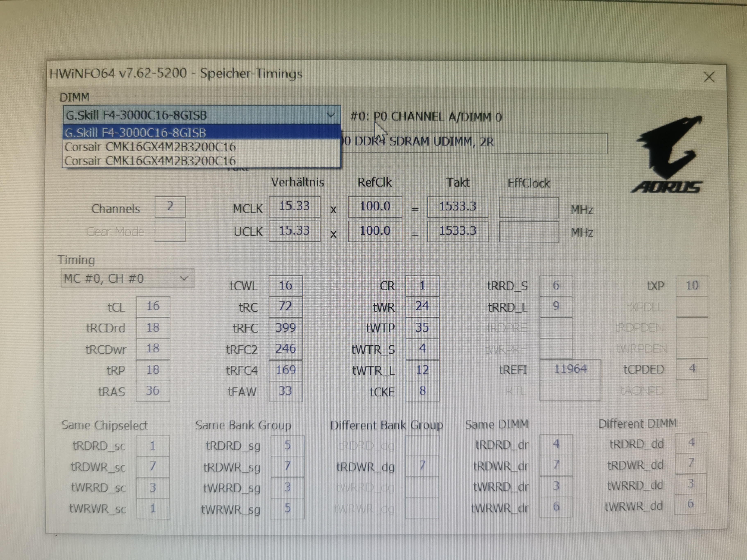The height and width of the screenshot is (560, 747).
Task: Click the tREFI value 11964 field
Action: pyautogui.click(x=570, y=369)
